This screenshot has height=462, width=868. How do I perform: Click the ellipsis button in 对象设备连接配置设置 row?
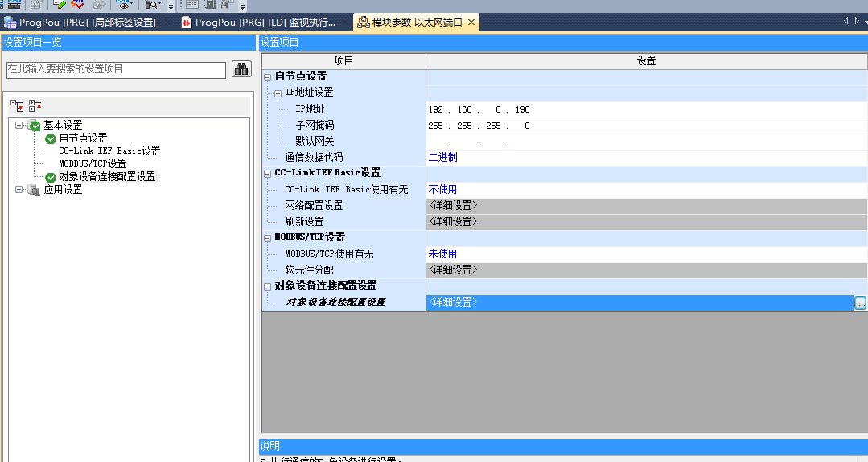[x=860, y=303]
